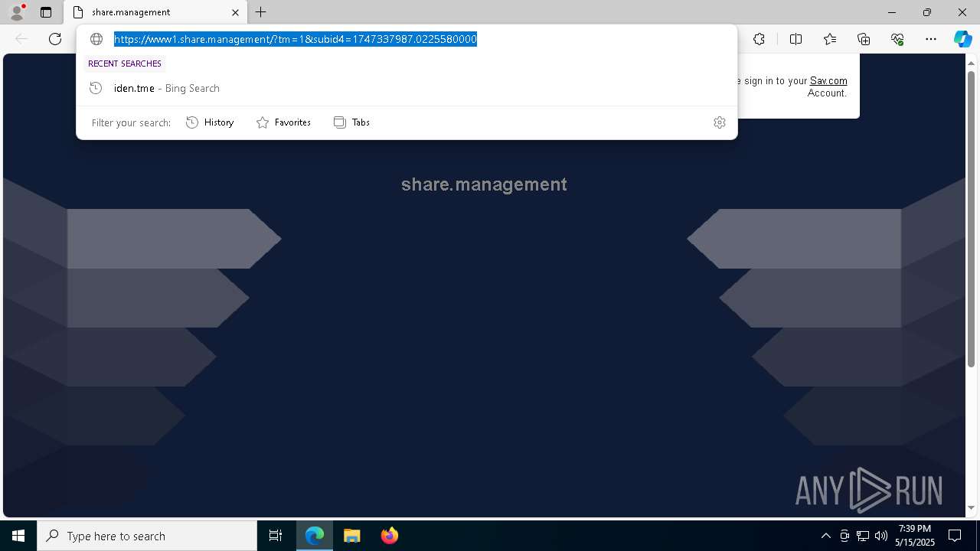Minimize the Edge window
The image size is (980, 551).
point(892,12)
